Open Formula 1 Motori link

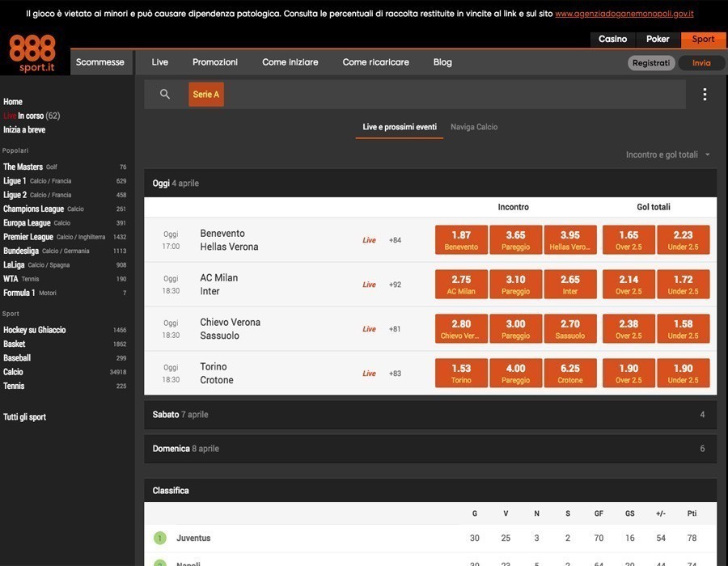click(65, 293)
